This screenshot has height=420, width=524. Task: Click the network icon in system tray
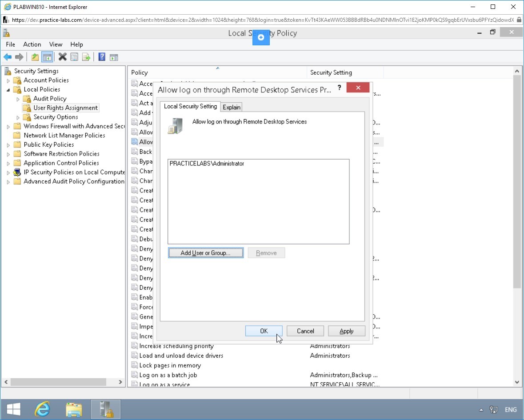point(494,410)
